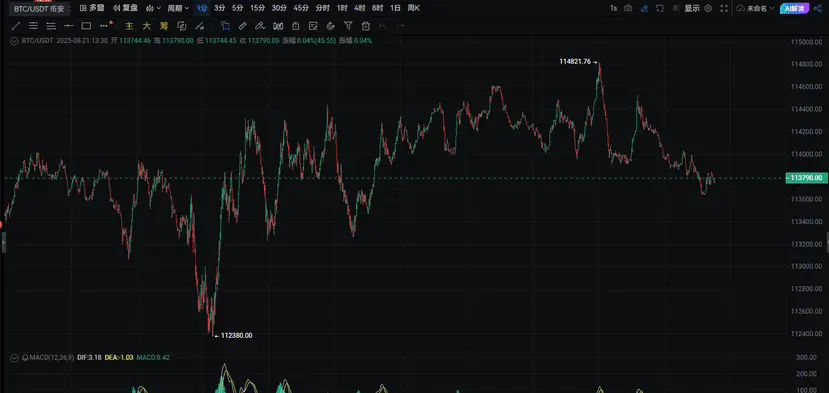
Task: Enter fullscreen chart mode
Action: pos(724,8)
